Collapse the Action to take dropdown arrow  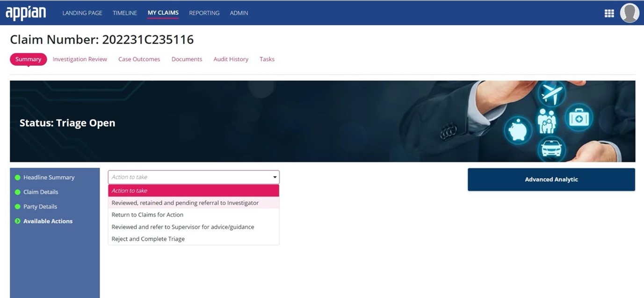coord(275,177)
